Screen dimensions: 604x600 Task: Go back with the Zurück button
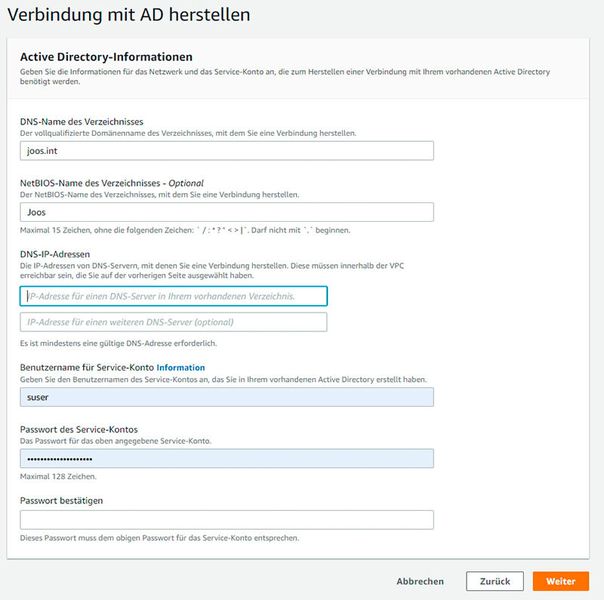click(x=494, y=581)
